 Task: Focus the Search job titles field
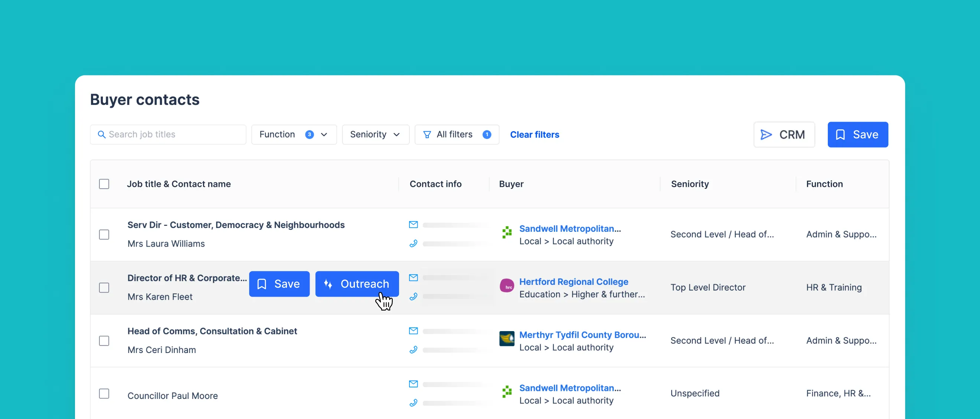pyautogui.click(x=168, y=135)
